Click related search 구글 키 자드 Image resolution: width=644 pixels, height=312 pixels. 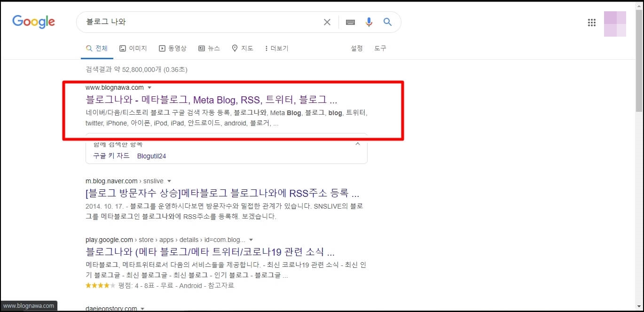(111, 156)
